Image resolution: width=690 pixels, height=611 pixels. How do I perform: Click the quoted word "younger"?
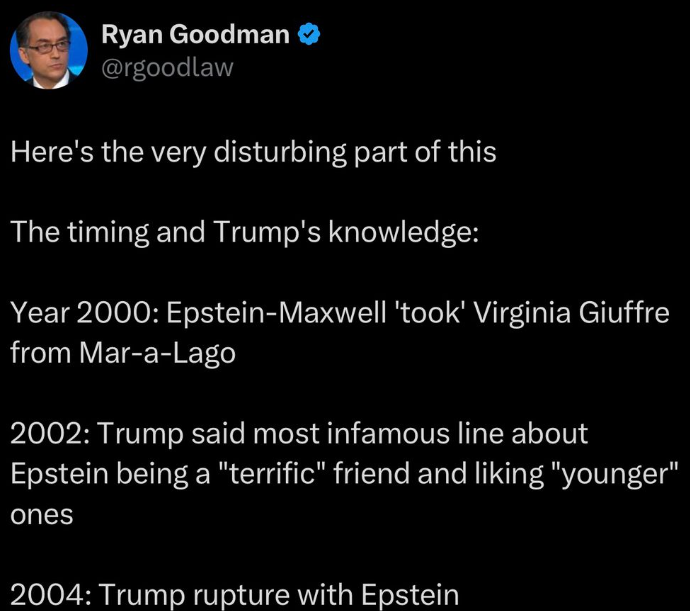pyautogui.click(x=615, y=474)
